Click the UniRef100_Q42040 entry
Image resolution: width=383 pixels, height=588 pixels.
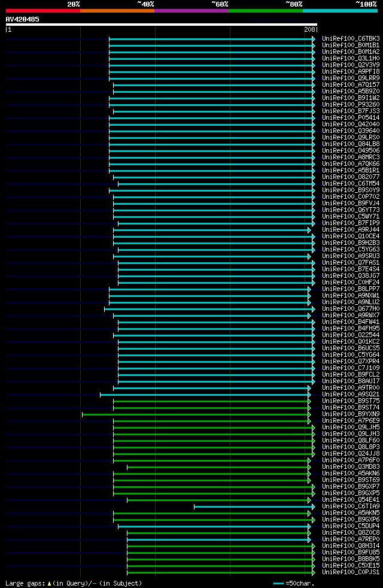(351, 125)
